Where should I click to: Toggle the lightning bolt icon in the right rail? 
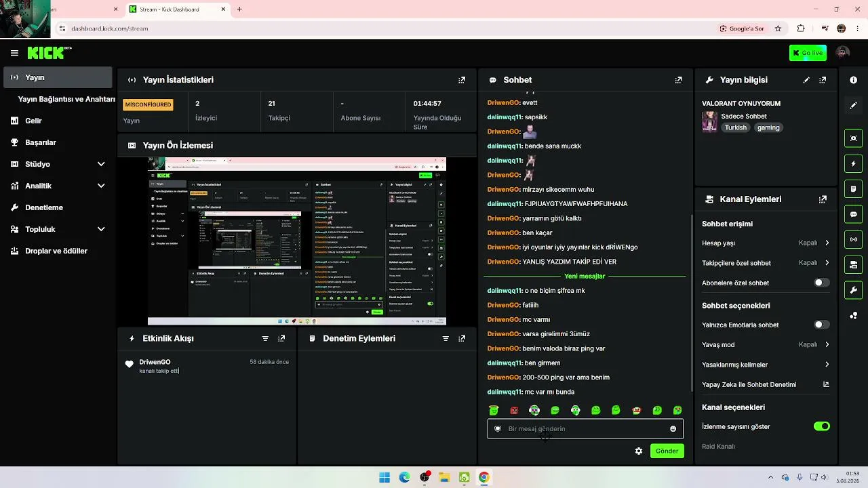(853, 164)
